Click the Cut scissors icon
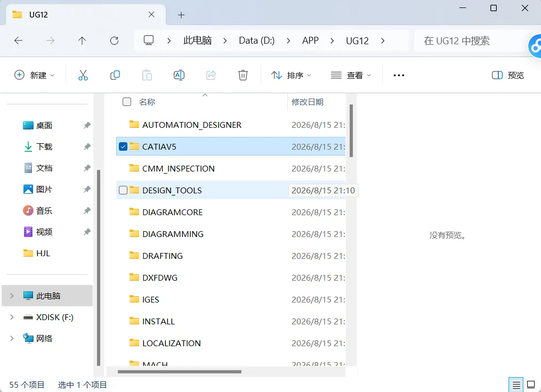541x392 pixels. tap(83, 75)
